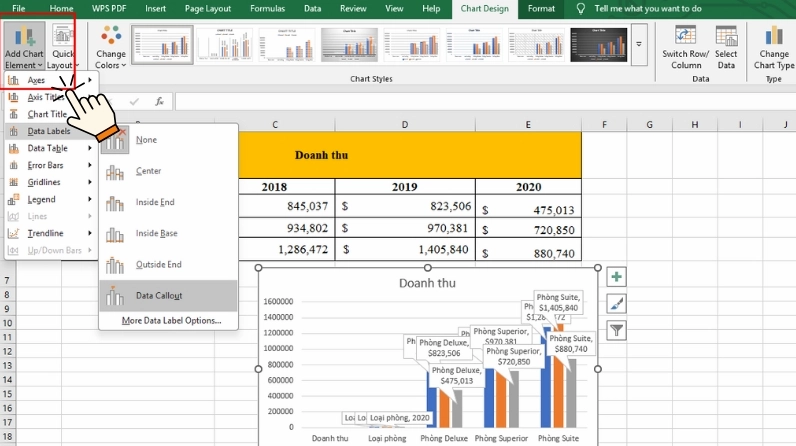Choose Center data label position

(x=168, y=171)
